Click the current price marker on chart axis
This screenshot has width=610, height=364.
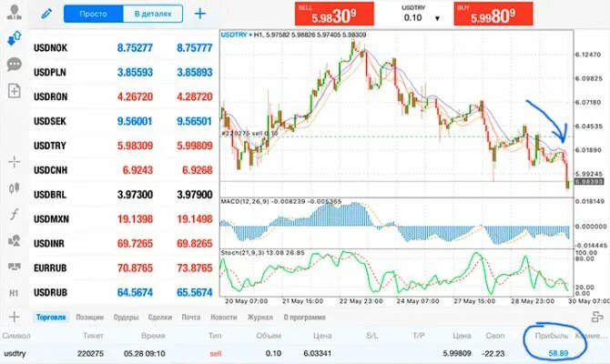[x=589, y=182]
